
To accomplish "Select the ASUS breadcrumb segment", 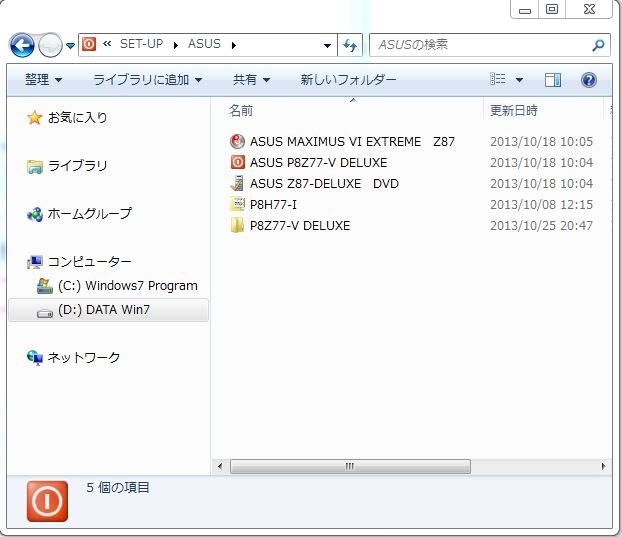I will [x=204, y=44].
